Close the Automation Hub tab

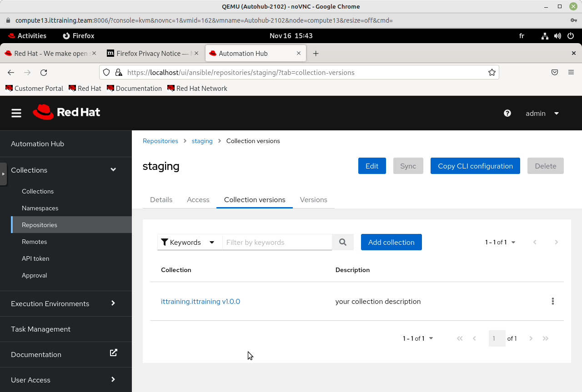pos(299,53)
